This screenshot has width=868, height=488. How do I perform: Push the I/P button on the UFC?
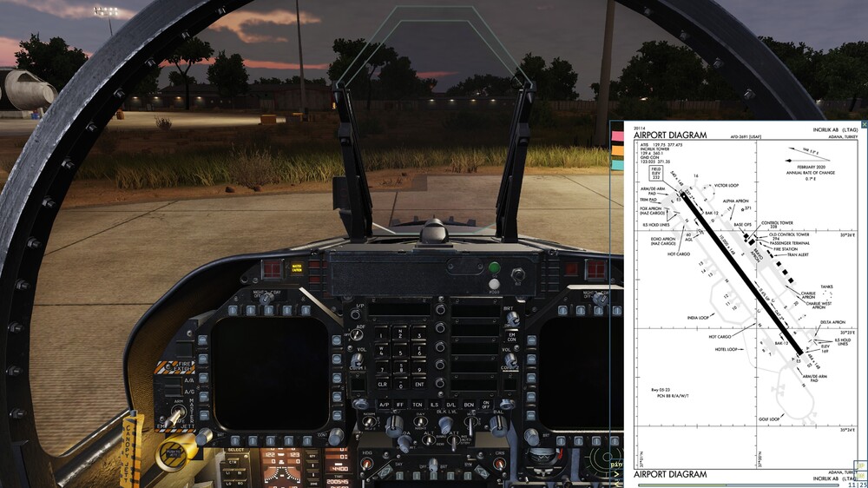(x=355, y=314)
